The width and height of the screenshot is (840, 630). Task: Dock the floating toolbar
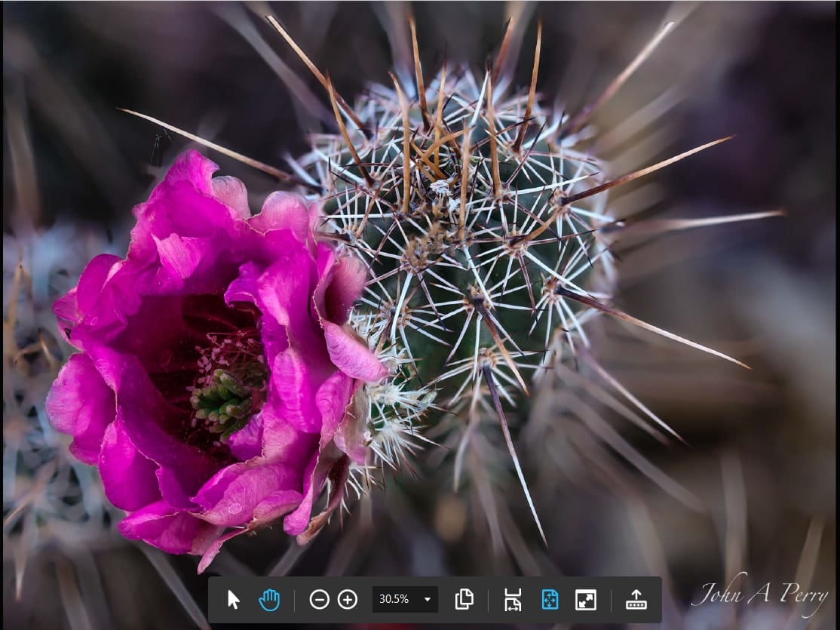[x=636, y=600]
